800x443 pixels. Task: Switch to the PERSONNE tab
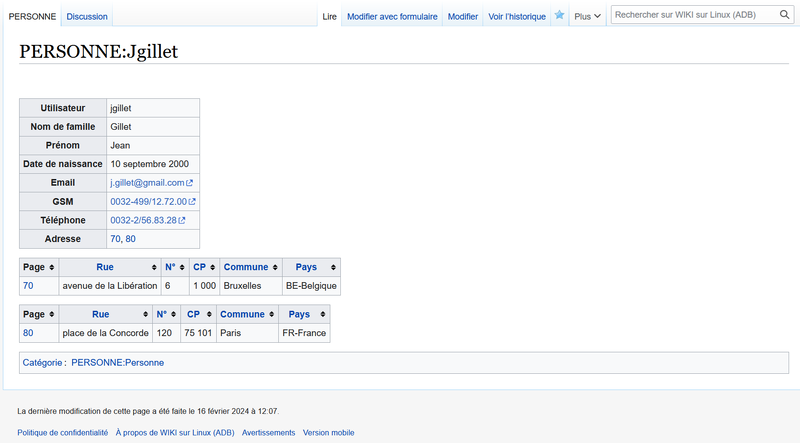[x=32, y=16]
